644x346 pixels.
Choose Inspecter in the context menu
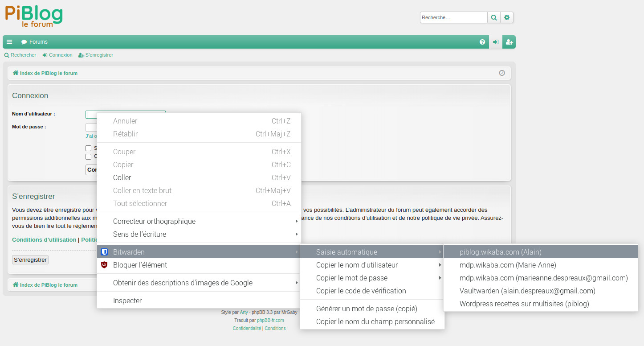[127, 301]
